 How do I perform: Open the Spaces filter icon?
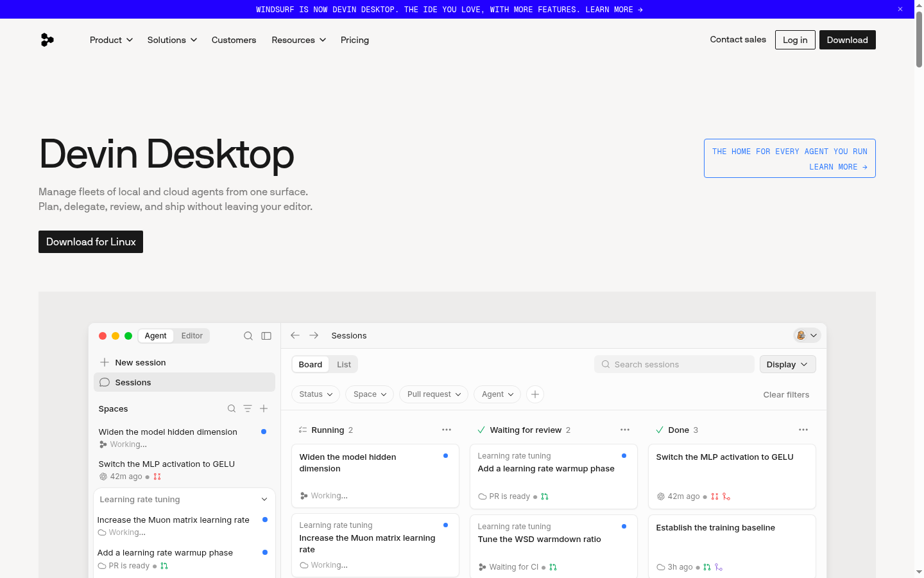248,408
